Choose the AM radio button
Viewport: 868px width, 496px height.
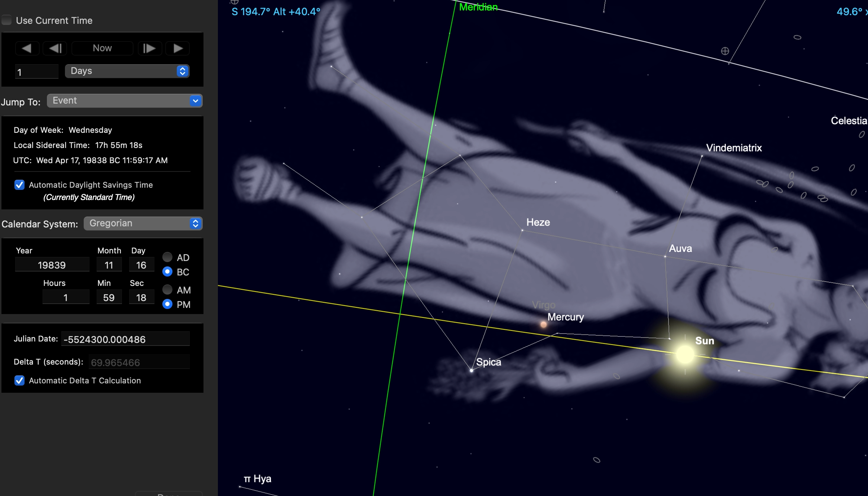[167, 290]
